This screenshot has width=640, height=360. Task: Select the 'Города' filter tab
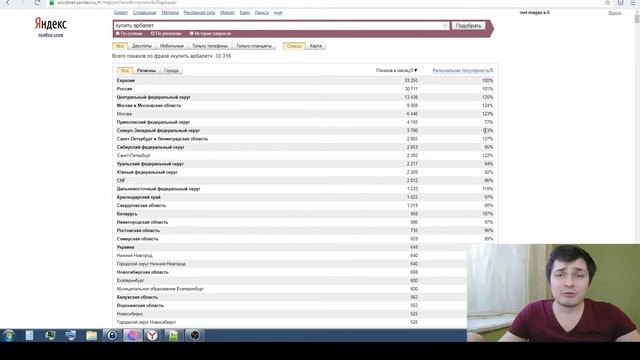(171, 71)
